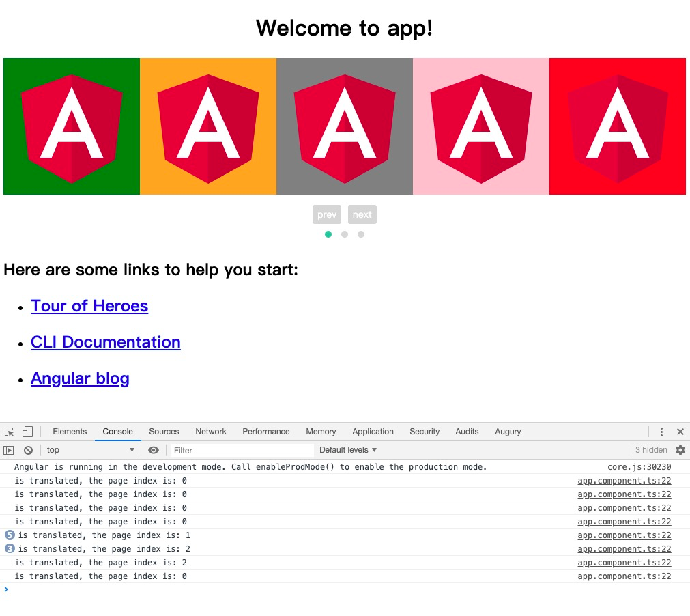Open the DevTools three-dot customize menu
This screenshot has width=690, height=616.
click(661, 432)
